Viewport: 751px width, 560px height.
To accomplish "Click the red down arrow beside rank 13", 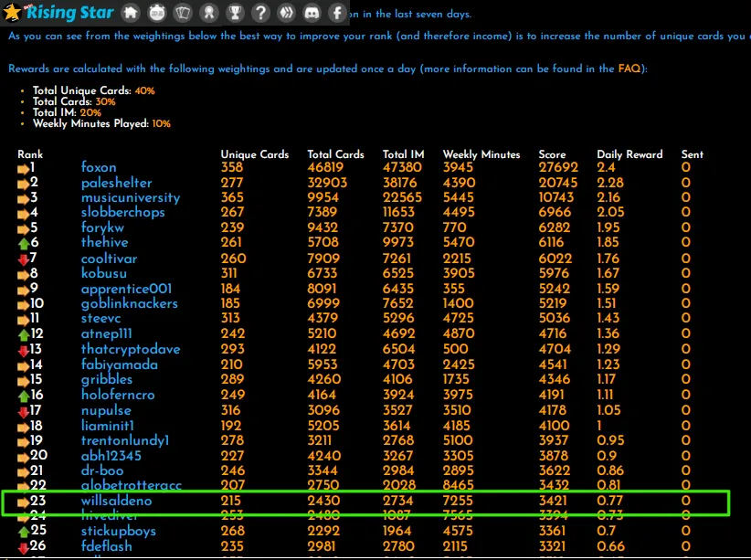I will click(x=24, y=351).
